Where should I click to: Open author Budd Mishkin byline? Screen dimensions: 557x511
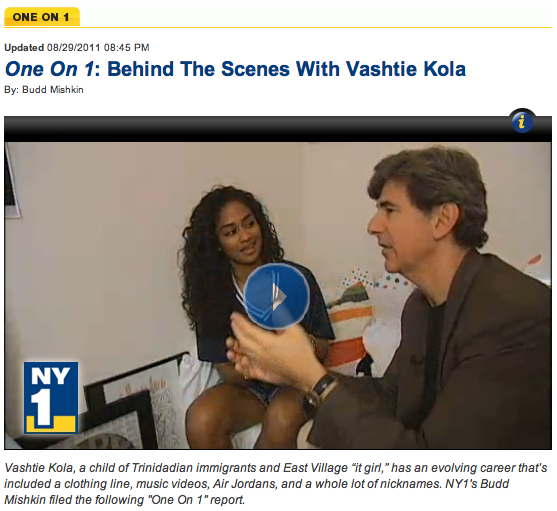tap(53, 90)
